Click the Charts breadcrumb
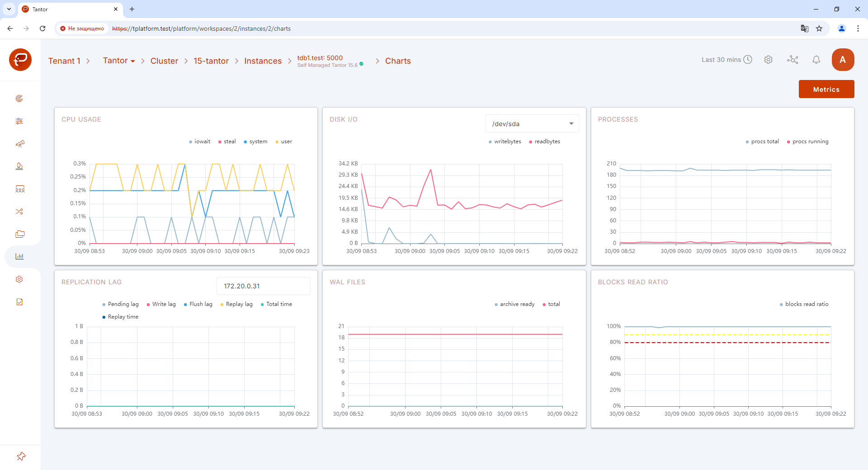The height and width of the screenshot is (470, 868). click(398, 61)
